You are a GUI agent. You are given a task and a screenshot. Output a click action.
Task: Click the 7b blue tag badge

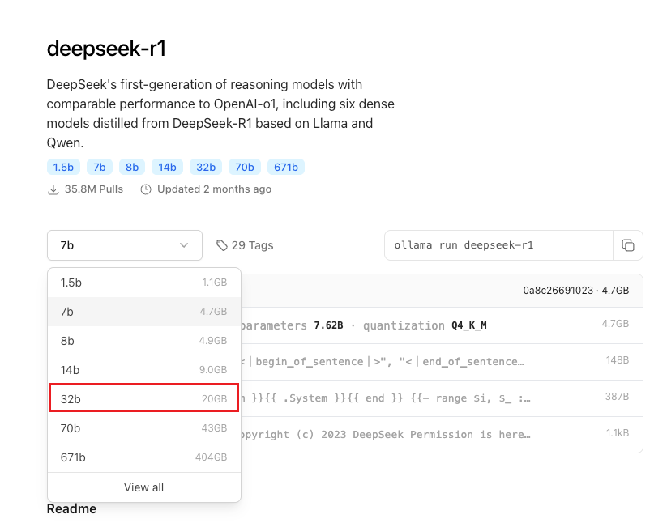point(100,167)
